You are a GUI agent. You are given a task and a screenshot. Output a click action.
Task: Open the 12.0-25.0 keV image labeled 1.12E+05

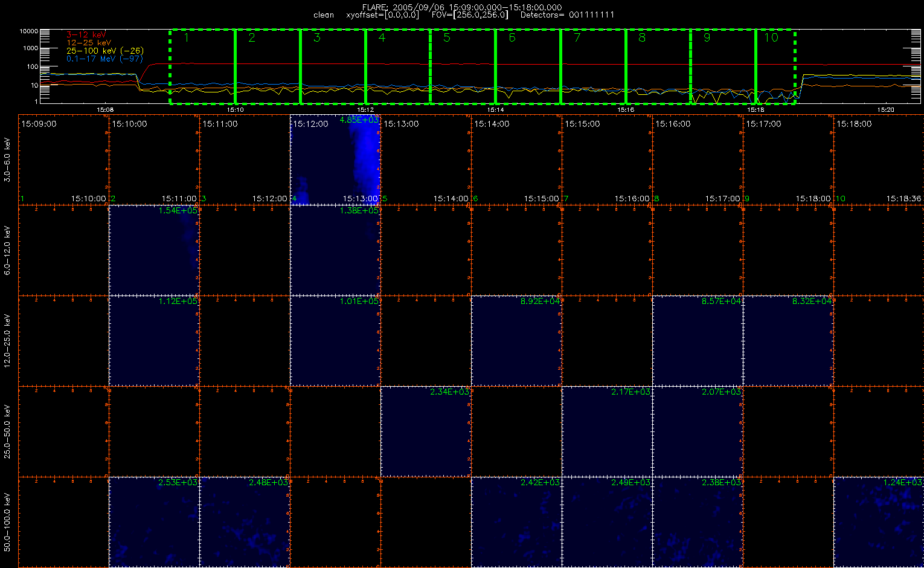154,341
